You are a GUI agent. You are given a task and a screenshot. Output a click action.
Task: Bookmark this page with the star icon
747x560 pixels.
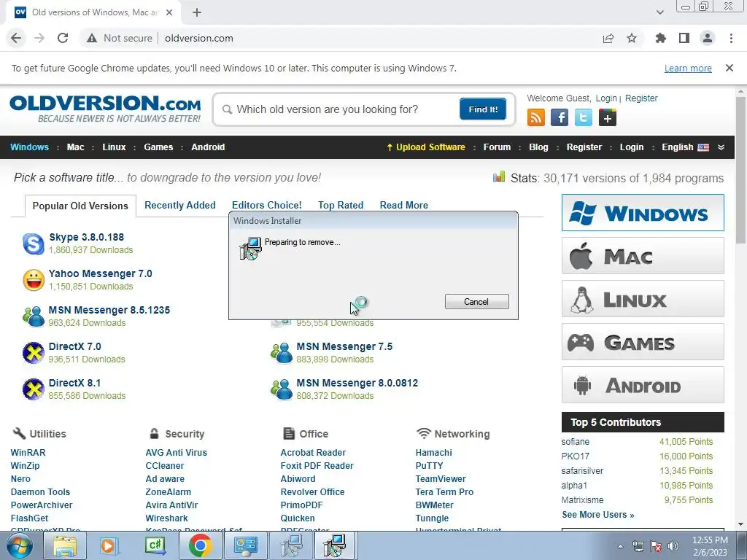click(632, 38)
